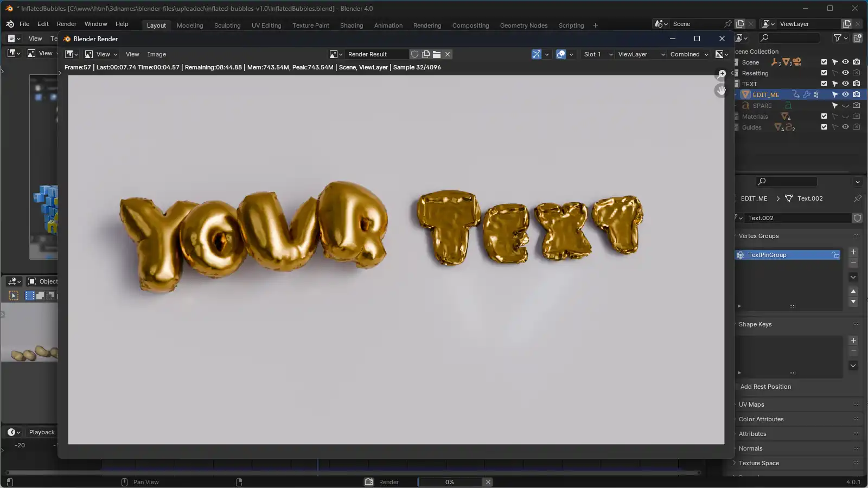This screenshot has width=868, height=488.
Task: Click the modifier wrench icon on EDIT_ME row
Action: coord(807,94)
